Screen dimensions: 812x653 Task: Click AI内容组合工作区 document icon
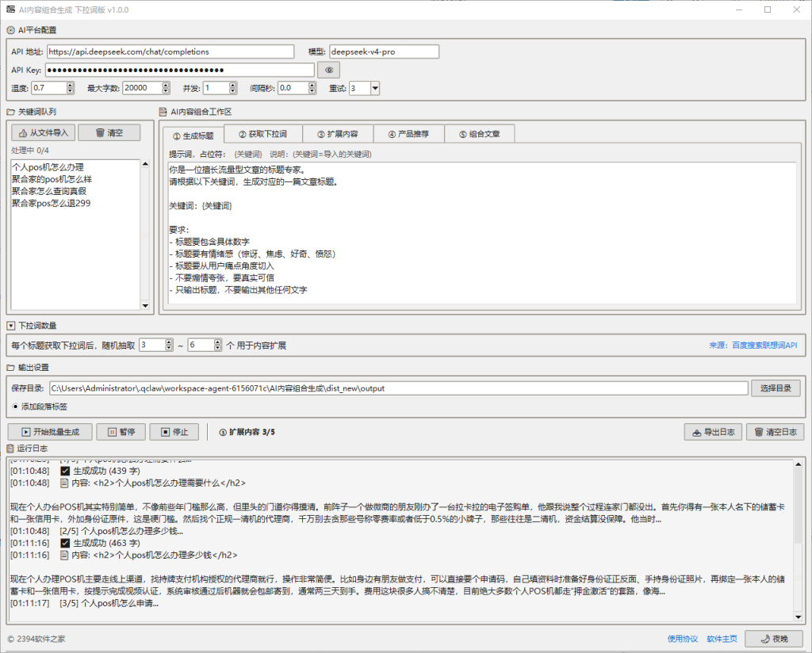point(163,112)
